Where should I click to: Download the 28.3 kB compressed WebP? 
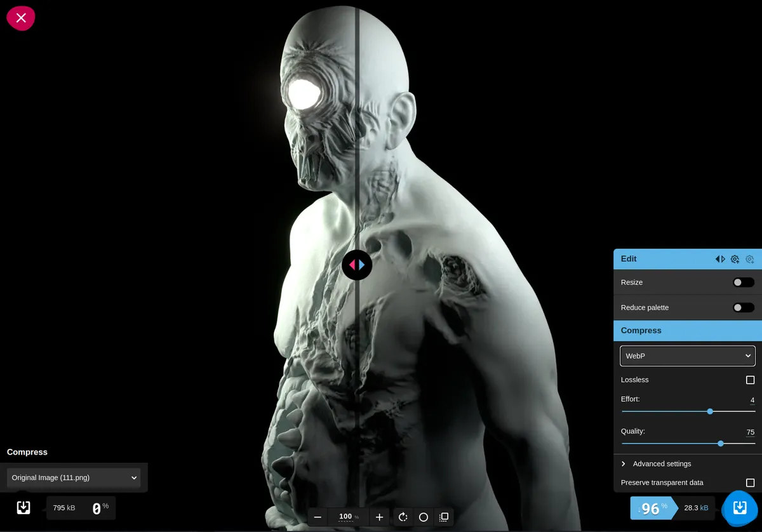pyautogui.click(x=740, y=508)
